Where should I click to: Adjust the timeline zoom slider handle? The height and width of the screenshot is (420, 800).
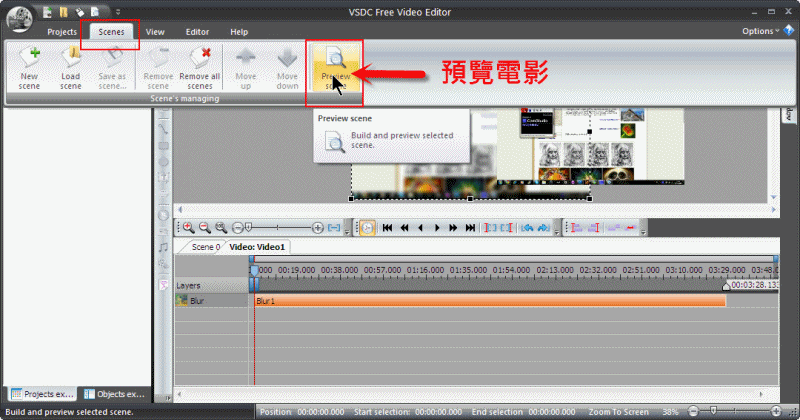(248, 227)
